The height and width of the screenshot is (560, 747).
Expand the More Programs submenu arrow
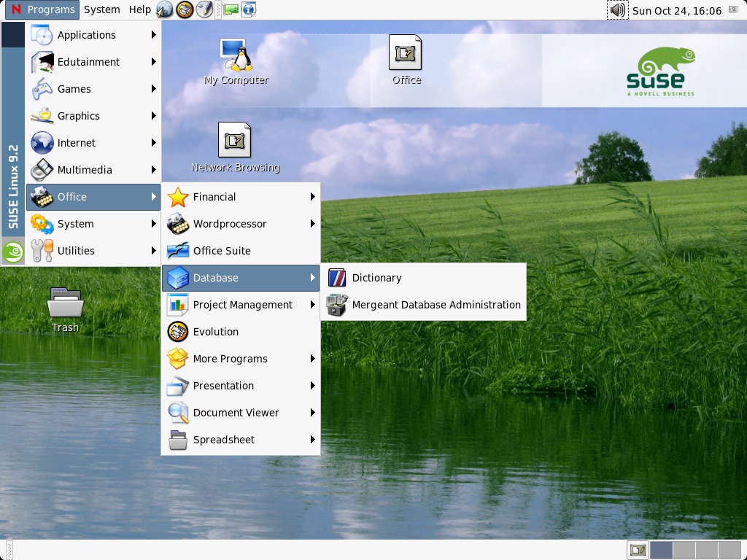(x=312, y=359)
